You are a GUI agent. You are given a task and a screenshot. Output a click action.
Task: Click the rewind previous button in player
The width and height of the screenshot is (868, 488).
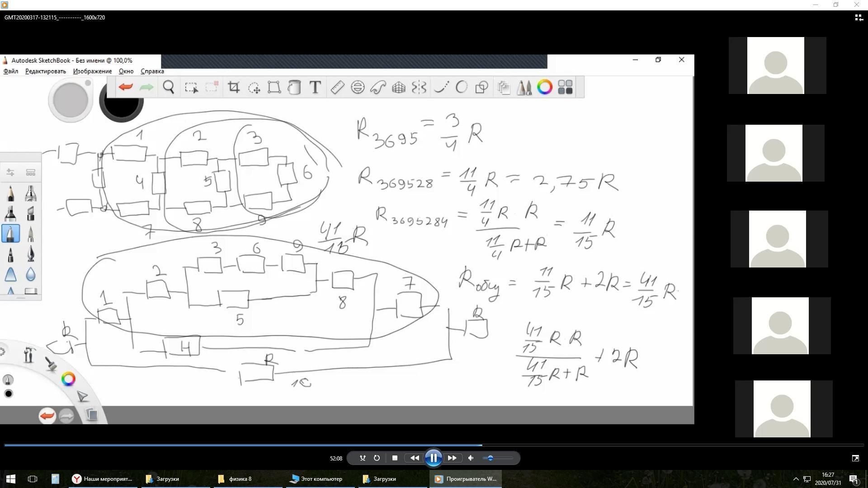(414, 458)
